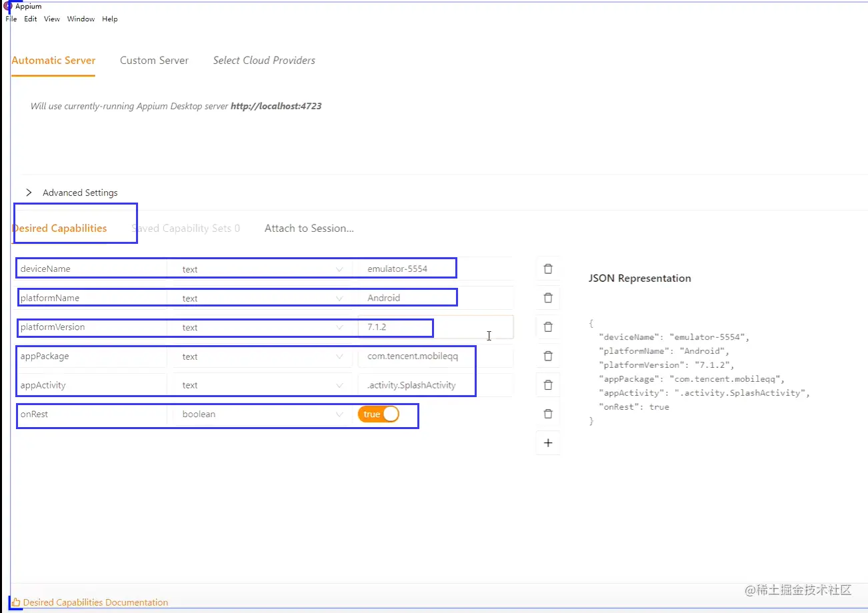Click the appPackage name field
The height and width of the screenshot is (613, 868).
point(91,356)
